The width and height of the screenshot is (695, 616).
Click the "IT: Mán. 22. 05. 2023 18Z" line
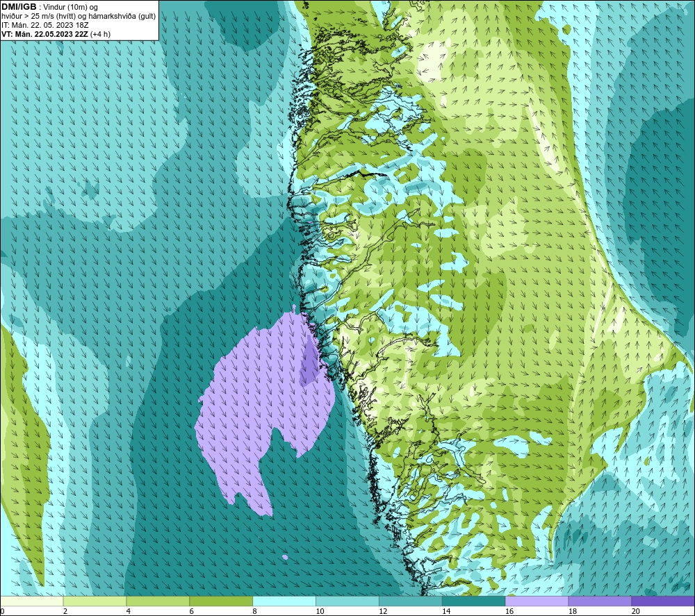click(x=44, y=25)
